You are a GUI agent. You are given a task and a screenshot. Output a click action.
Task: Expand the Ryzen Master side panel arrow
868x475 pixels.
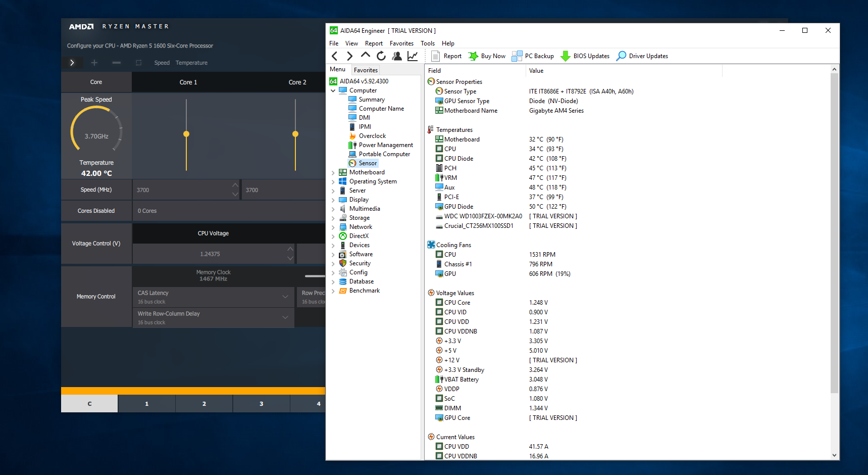click(x=72, y=63)
